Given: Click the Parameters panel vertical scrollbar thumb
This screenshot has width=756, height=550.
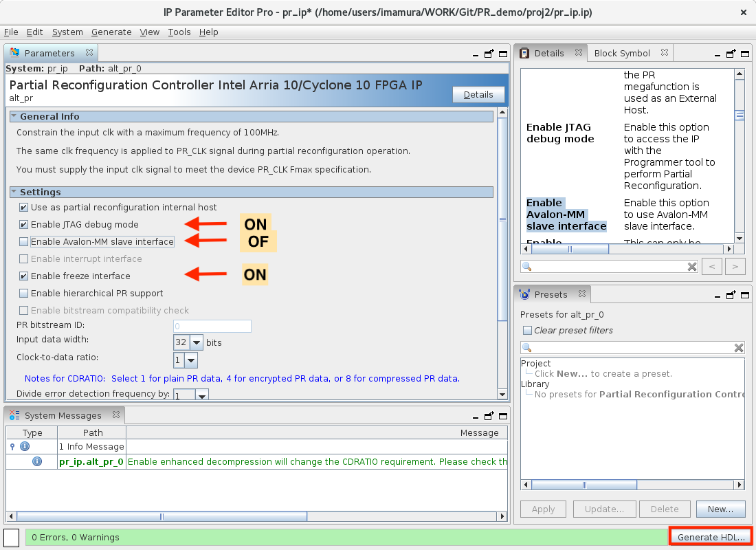Looking at the screenshot, I should (502, 219).
